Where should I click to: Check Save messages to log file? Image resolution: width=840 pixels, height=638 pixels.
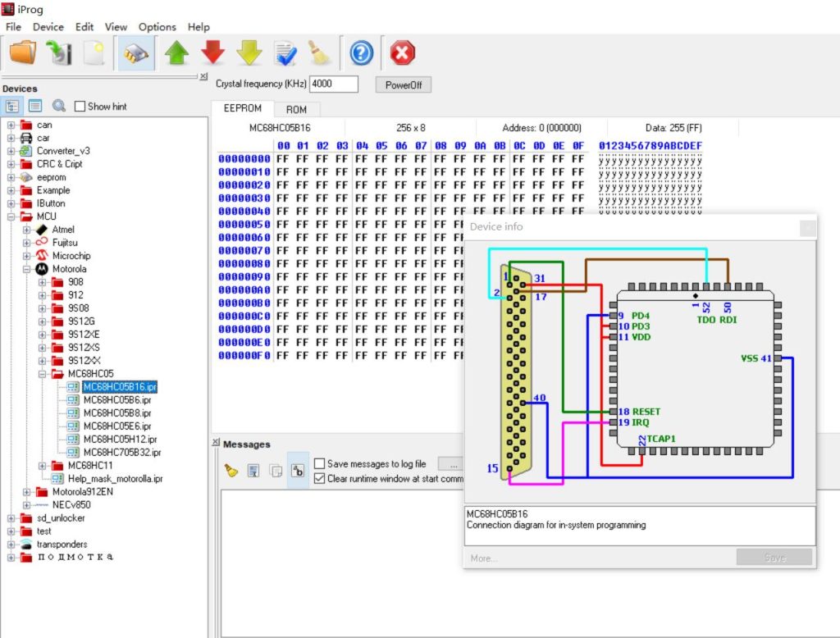pyautogui.click(x=319, y=463)
